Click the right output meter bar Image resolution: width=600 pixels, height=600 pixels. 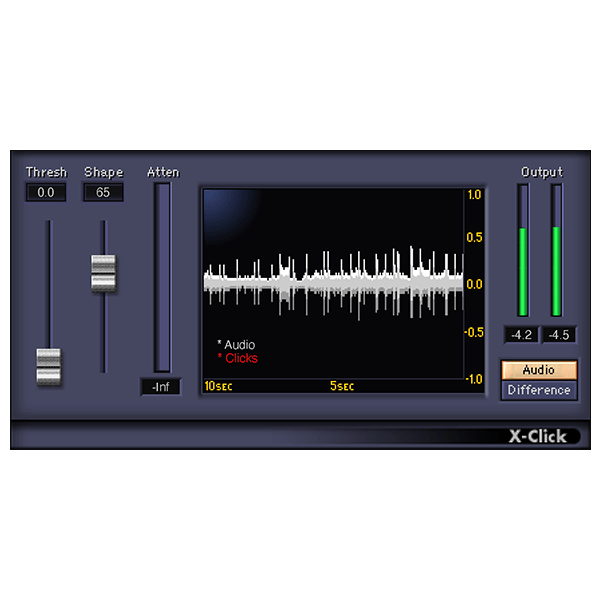[557, 250]
